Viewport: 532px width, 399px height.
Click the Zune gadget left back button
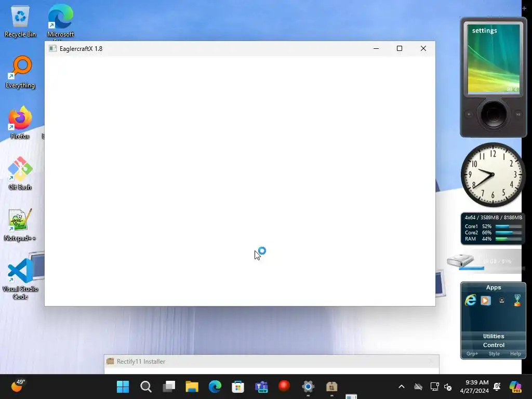click(x=469, y=114)
